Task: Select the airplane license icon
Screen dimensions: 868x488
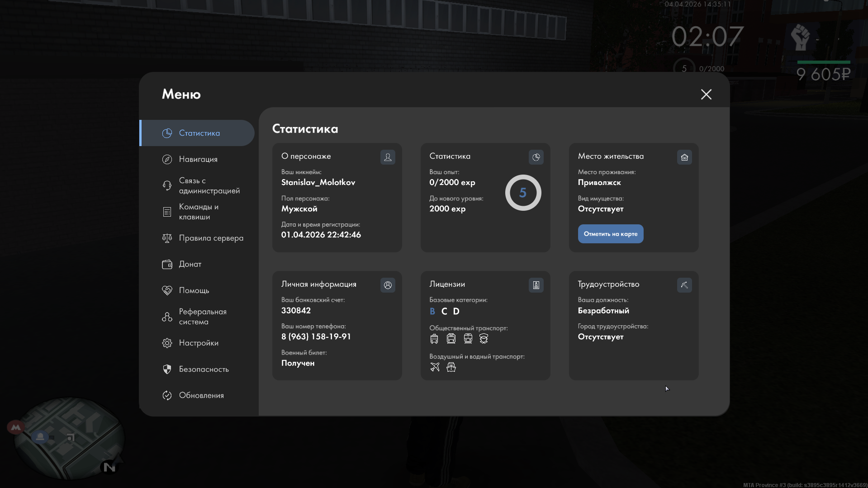Action: pyautogui.click(x=435, y=367)
